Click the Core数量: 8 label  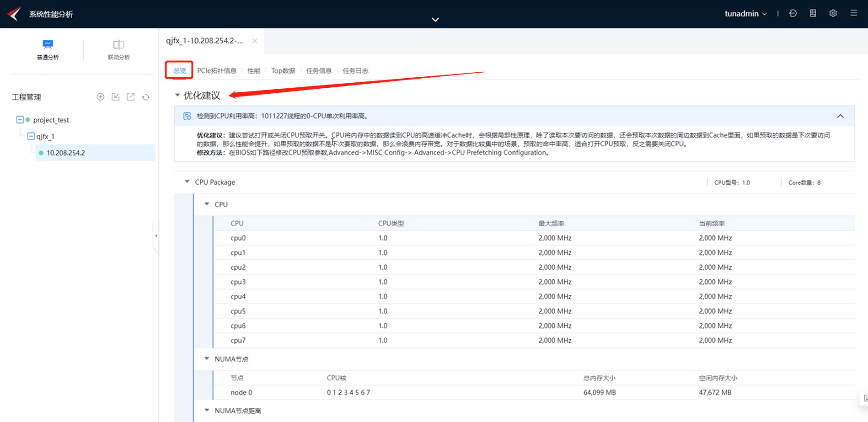point(804,182)
